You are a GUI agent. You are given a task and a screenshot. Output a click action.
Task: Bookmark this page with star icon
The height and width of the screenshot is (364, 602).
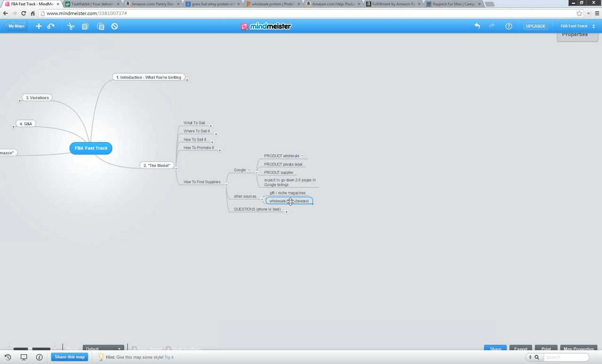click(579, 13)
